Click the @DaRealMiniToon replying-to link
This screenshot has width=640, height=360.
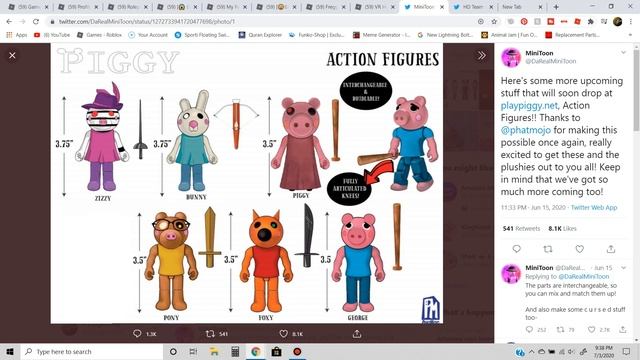click(584, 276)
